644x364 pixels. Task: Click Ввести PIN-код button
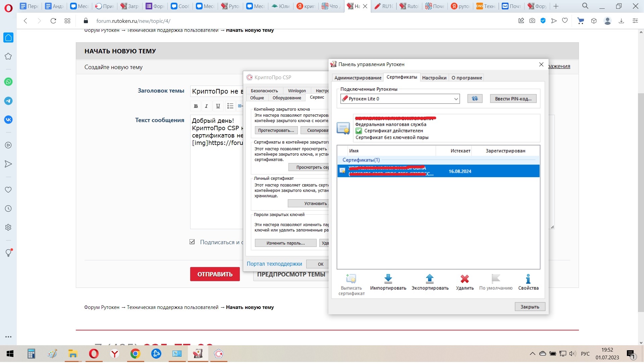point(513,99)
